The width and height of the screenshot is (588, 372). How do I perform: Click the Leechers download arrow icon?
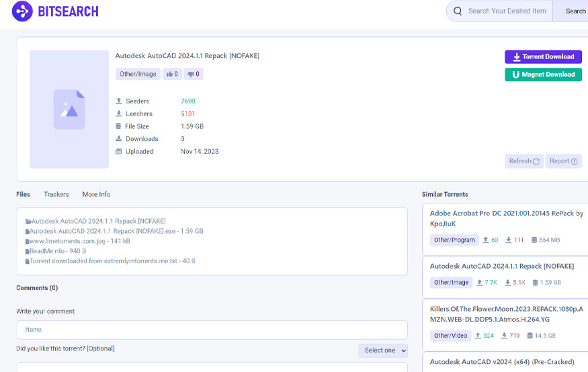(x=118, y=113)
